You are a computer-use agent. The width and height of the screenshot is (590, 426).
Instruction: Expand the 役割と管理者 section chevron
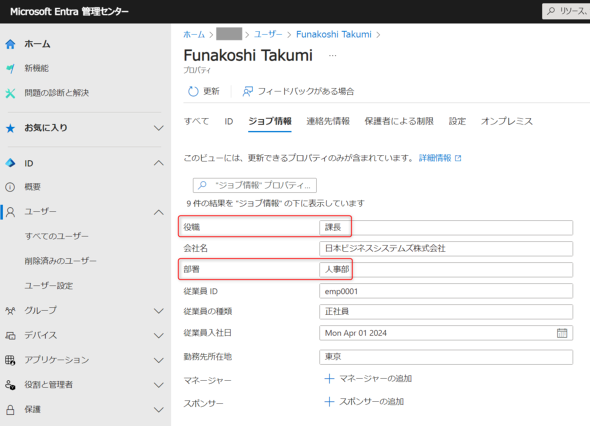[159, 385]
